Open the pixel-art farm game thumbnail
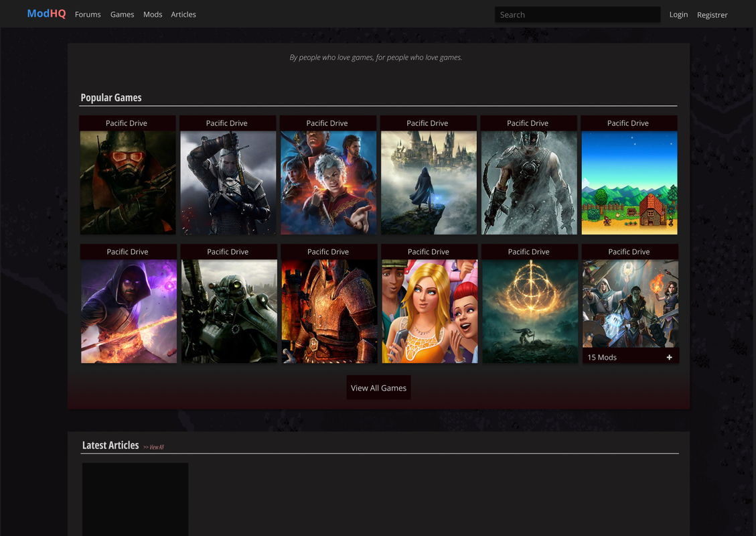The image size is (756, 536). (629, 182)
